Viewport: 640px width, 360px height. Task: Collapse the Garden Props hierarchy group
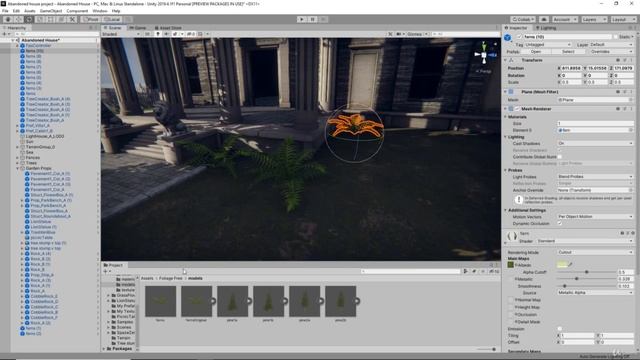pyautogui.click(x=18, y=168)
